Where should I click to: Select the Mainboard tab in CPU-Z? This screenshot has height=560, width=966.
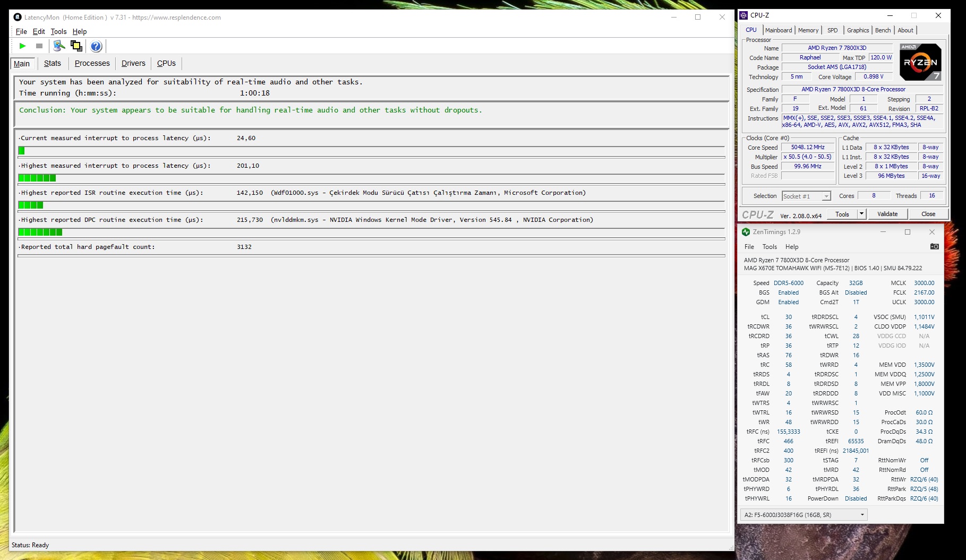click(x=779, y=30)
